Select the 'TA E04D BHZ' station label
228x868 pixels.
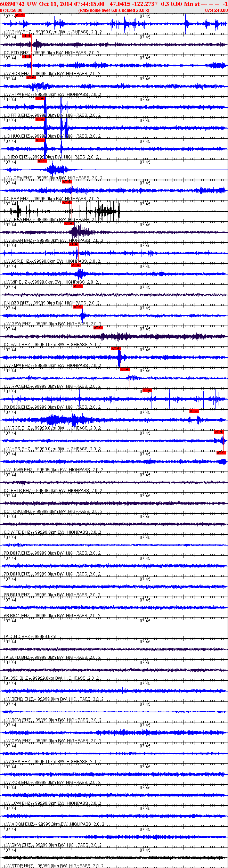[x=17, y=657]
